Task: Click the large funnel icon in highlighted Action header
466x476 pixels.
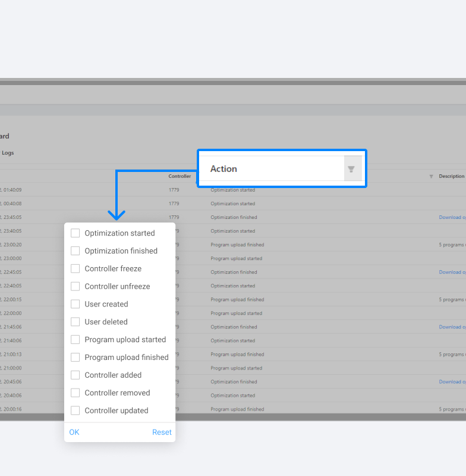Action: [x=351, y=169]
